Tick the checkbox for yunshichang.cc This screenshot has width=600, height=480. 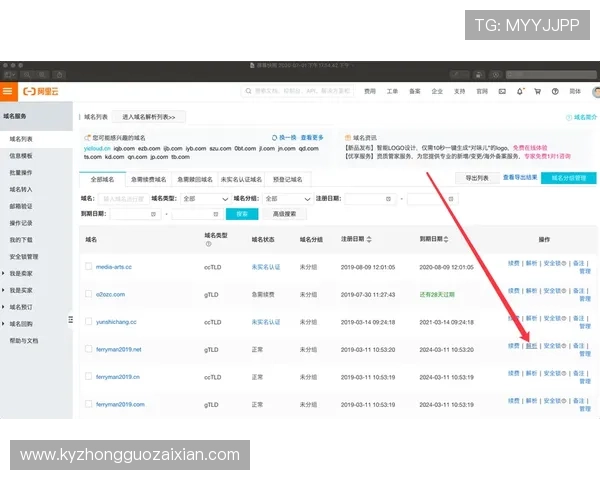click(x=88, y=321)
